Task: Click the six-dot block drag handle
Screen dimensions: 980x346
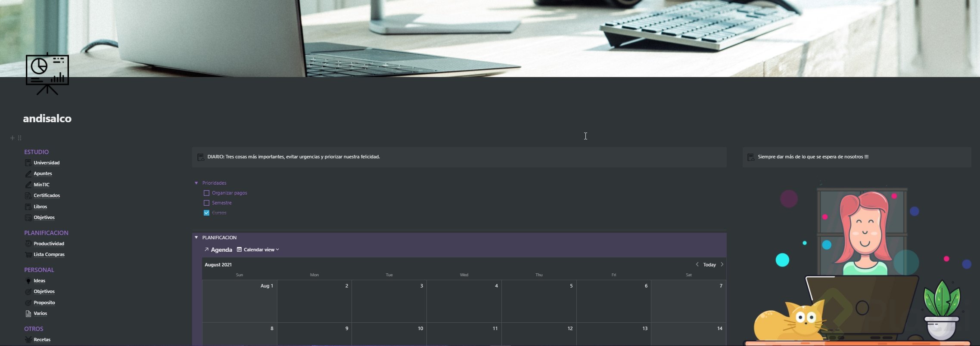Action: pos(19,138)
